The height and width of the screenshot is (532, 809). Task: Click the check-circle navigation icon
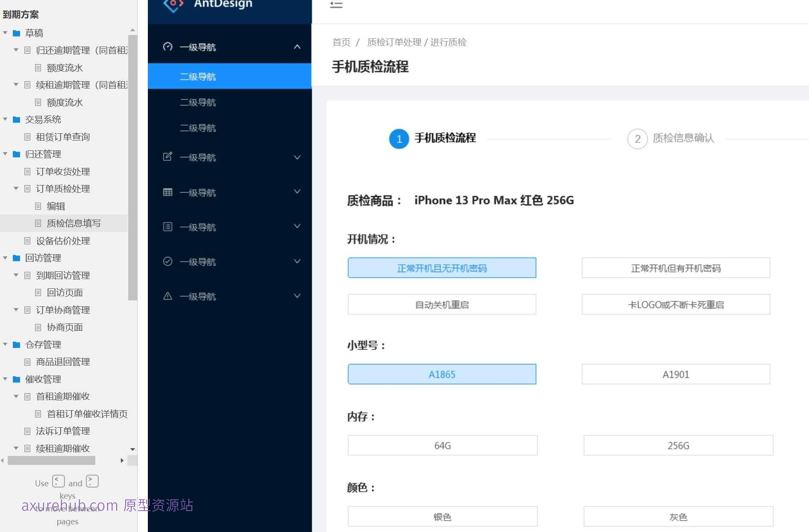point(168,261)
